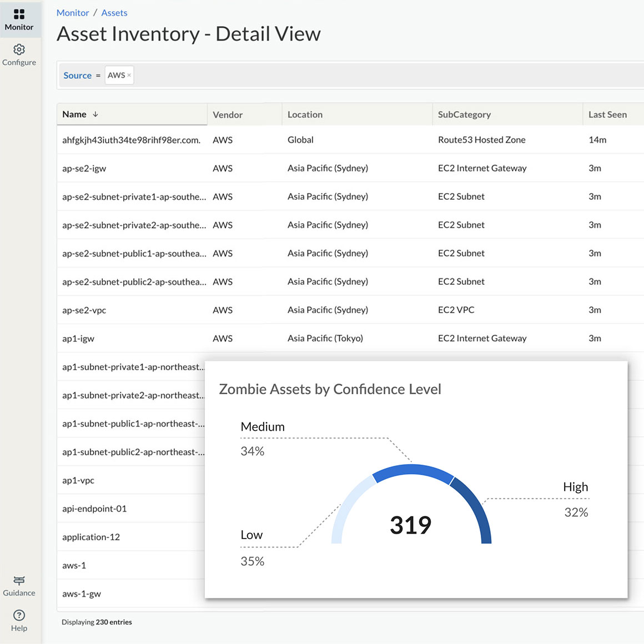644x644 pixels.
Task: Click the Medium segment of the gauge
Action: pyautogui.click(x=412, y=470)
